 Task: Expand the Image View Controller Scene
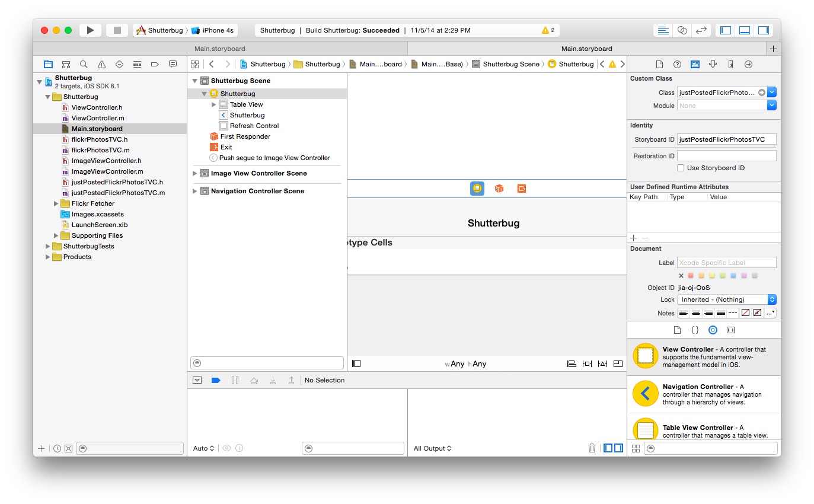click(195, 173)
